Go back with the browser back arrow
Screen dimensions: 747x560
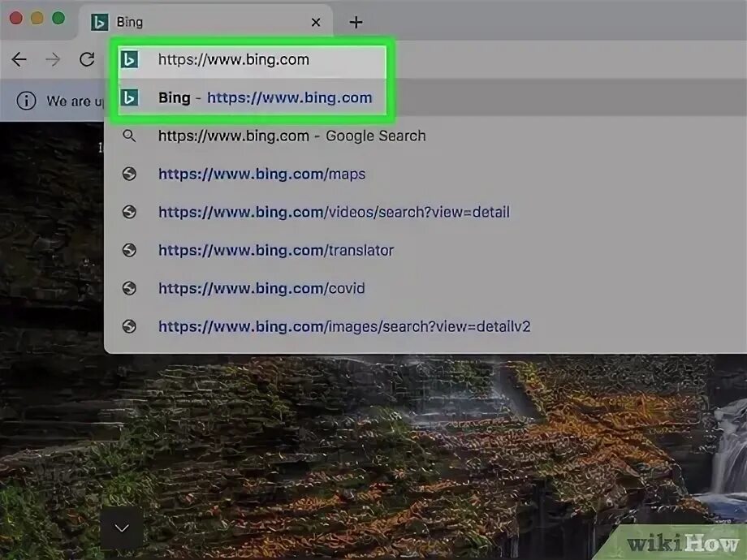19,59
